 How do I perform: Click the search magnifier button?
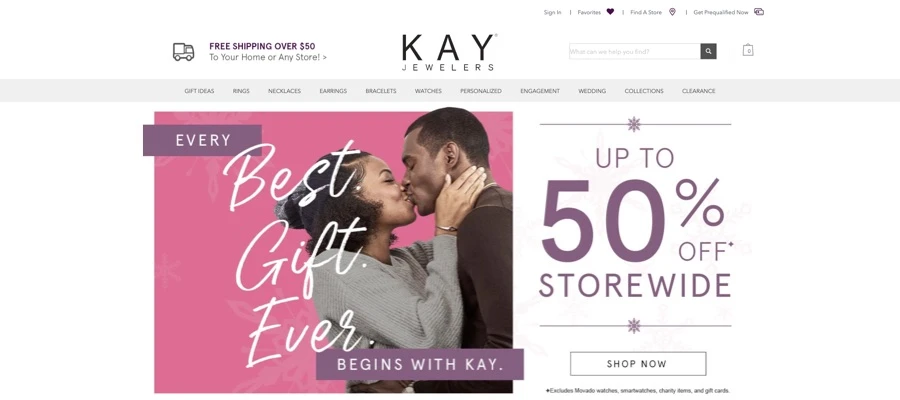coord(708,51)
